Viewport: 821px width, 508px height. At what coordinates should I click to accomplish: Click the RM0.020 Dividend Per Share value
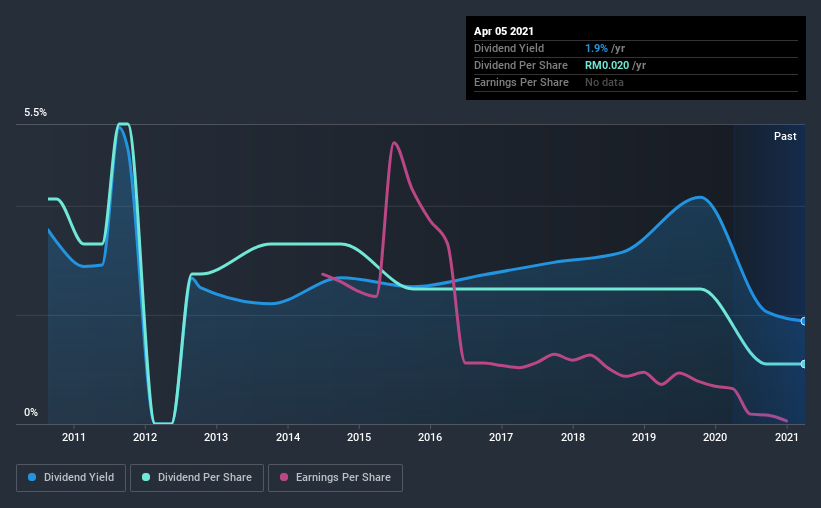pos(607,65)
